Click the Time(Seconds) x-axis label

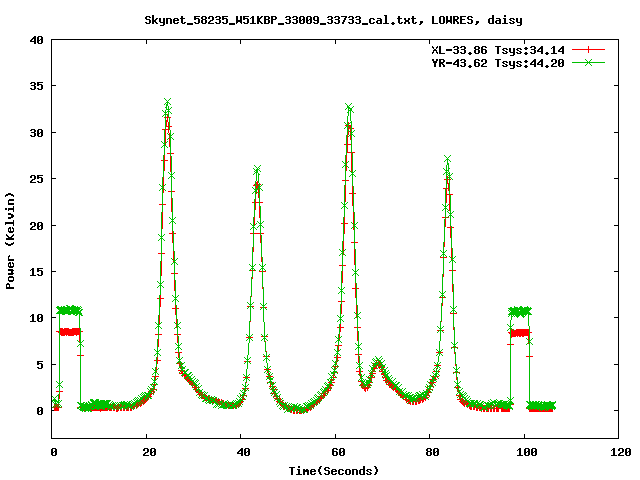point(334,471)
